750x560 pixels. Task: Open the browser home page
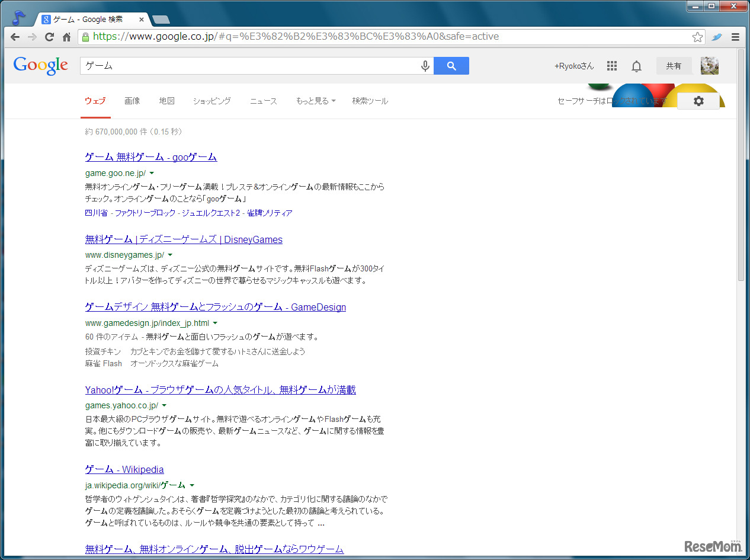point(67,37)
